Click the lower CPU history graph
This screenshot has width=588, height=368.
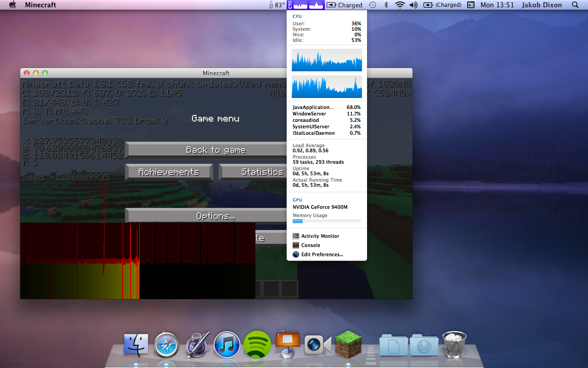point(327,87)
